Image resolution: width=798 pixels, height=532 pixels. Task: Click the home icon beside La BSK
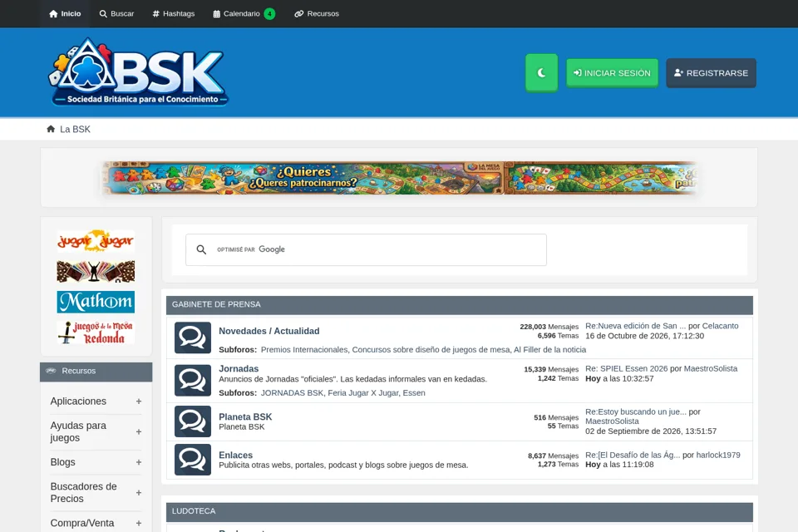point(51,129)
